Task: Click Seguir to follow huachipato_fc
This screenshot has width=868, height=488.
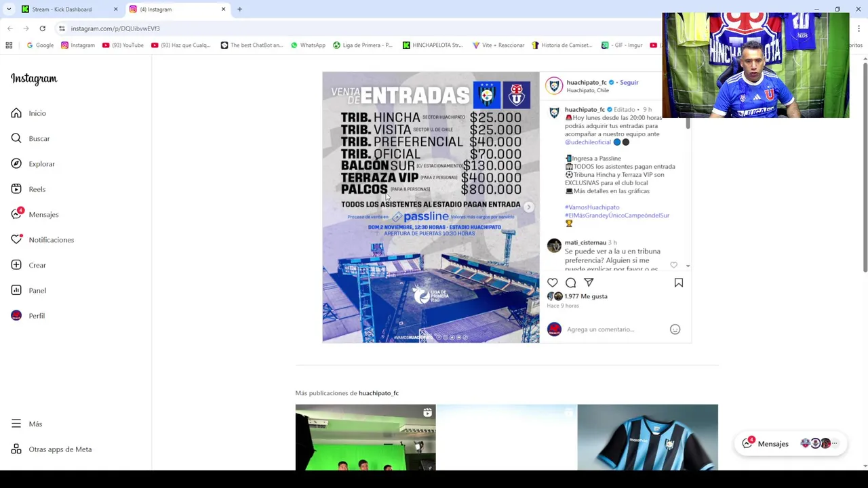Action: tap(629, 83)
